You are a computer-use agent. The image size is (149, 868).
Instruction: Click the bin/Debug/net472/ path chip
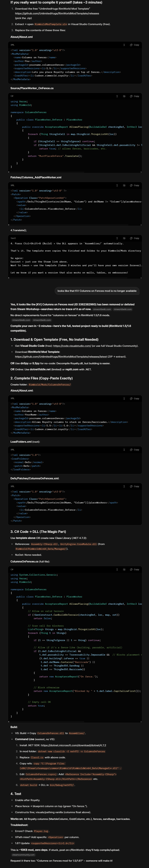(x=62, y=785)
